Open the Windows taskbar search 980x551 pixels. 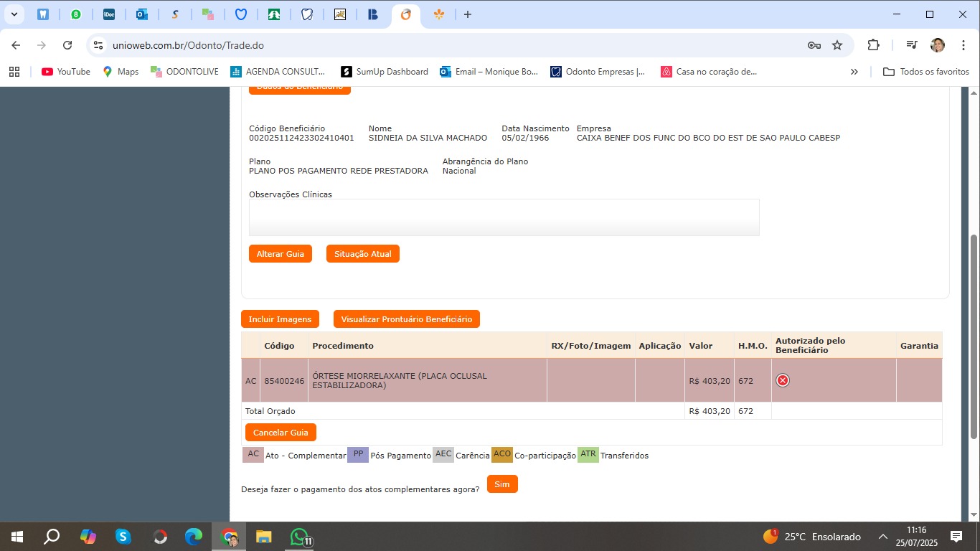click(x=52, y=537)
